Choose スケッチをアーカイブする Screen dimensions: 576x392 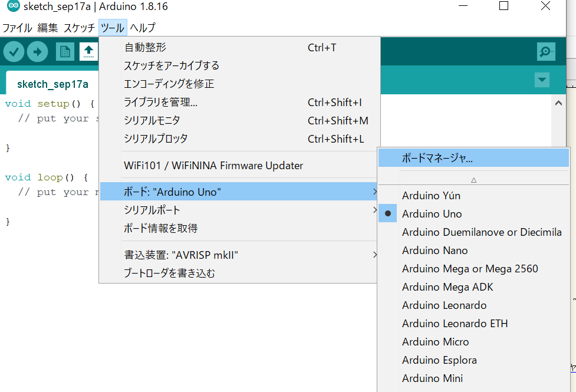coord(239,66)
